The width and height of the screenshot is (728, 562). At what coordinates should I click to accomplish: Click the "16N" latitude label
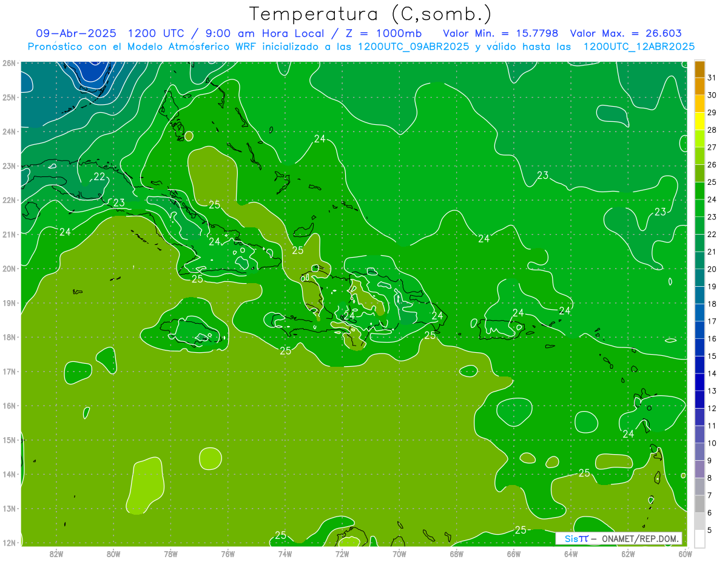click(9, 406)
